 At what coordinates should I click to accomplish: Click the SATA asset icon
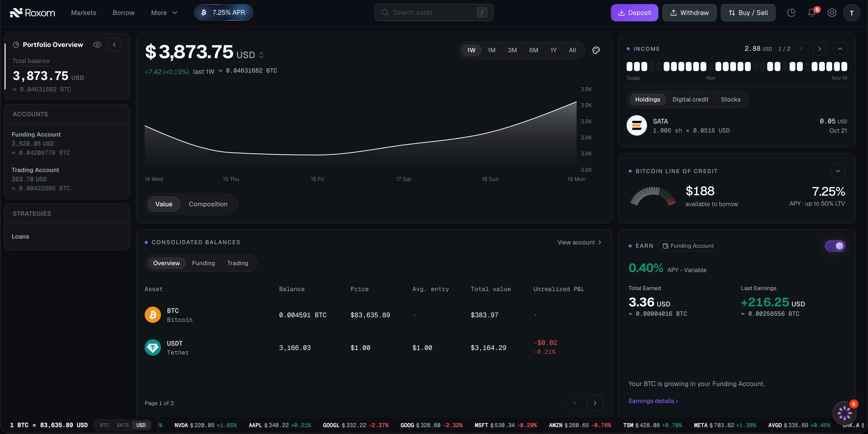pos(637,125)
